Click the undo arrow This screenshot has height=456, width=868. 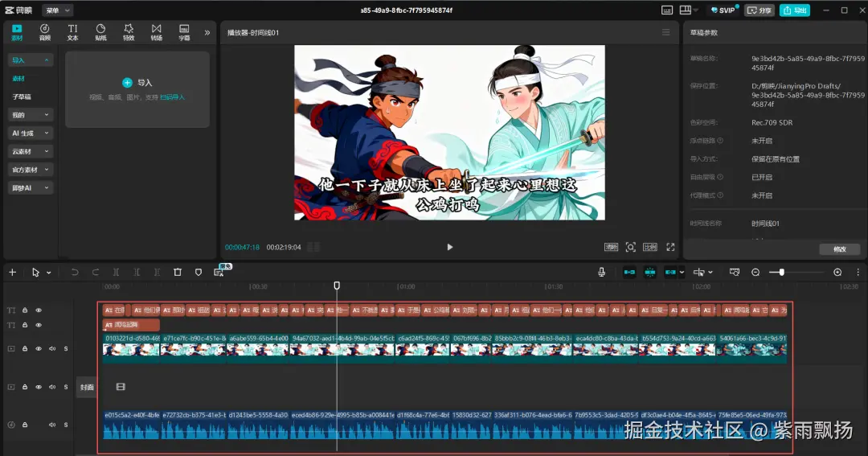(75, 272)
